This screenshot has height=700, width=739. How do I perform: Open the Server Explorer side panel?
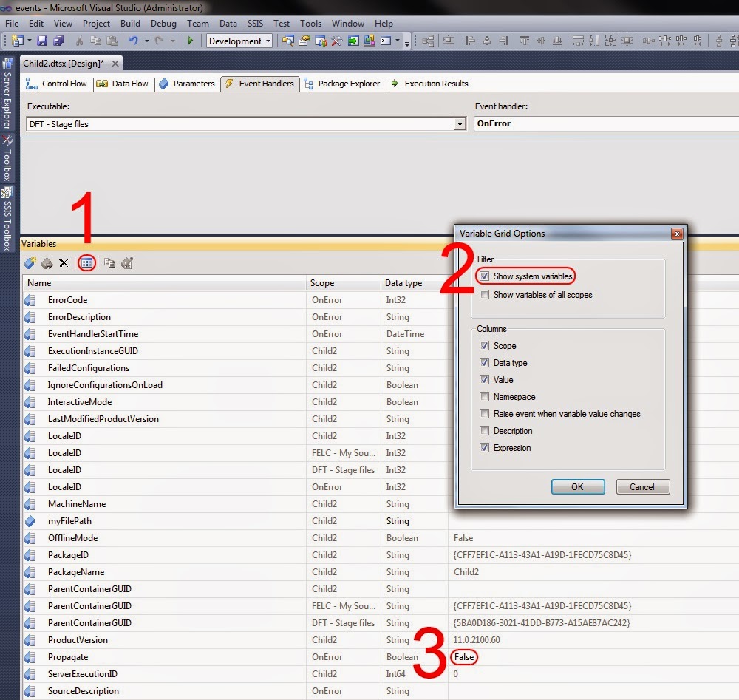point(7,95)
